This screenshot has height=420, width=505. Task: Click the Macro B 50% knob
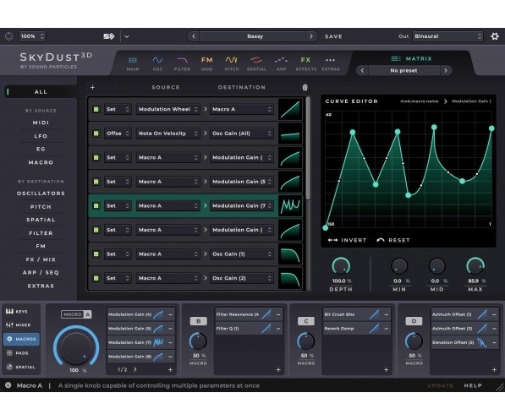(198, 341)
